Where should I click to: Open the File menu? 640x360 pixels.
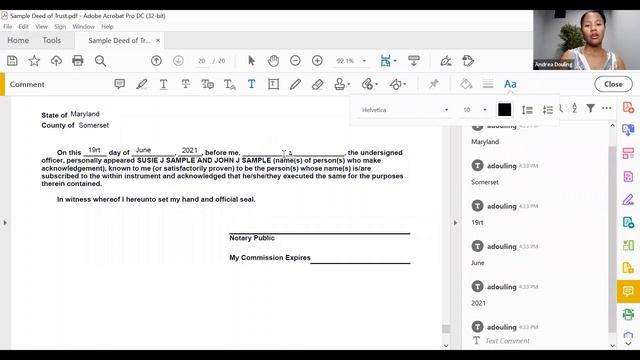pyautogui.click(x=7, y=27)
